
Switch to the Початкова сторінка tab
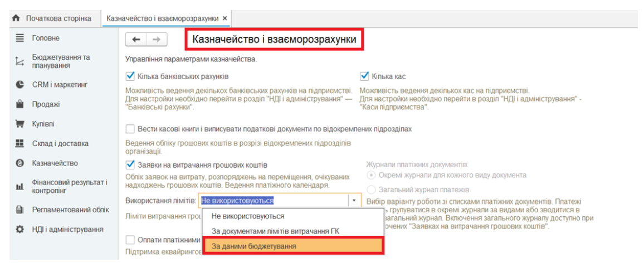[58, 18]
